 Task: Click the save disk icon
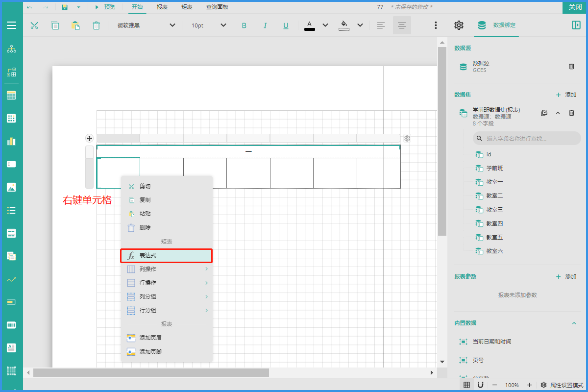(65, 7)
